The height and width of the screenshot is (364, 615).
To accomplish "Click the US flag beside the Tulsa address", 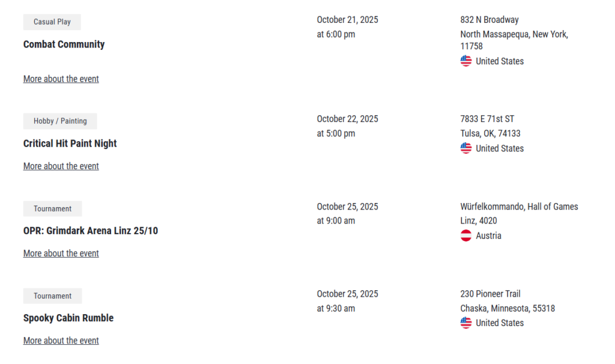I will coord(466,148).
